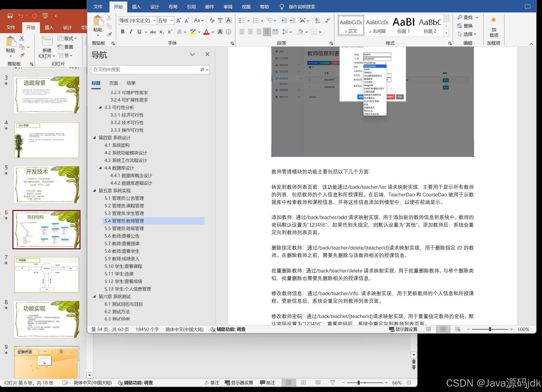Undo last action in PowerPoint
This screenshot has width=542, height=392.
21,16
